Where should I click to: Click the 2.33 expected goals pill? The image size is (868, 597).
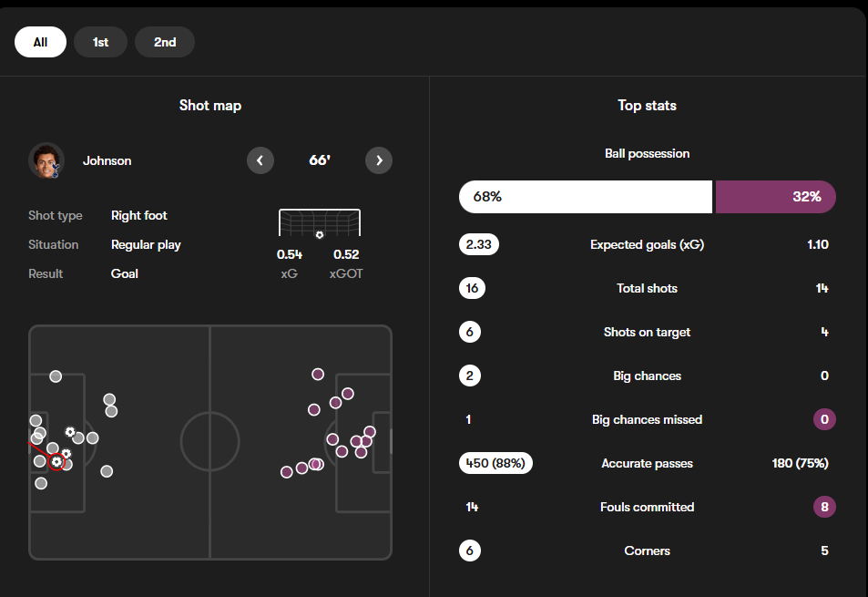coord(479,244)
